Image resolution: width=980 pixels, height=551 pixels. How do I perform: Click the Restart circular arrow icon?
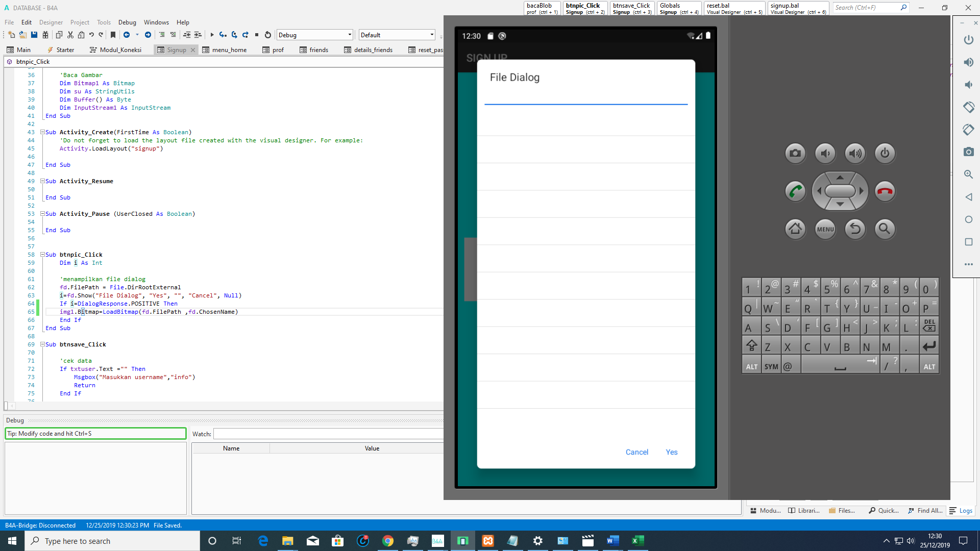(268, 35)
